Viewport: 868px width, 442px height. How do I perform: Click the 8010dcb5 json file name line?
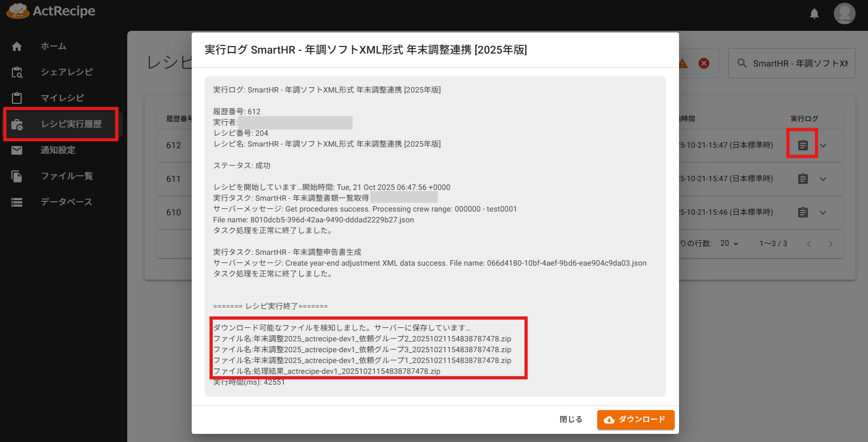314,220
